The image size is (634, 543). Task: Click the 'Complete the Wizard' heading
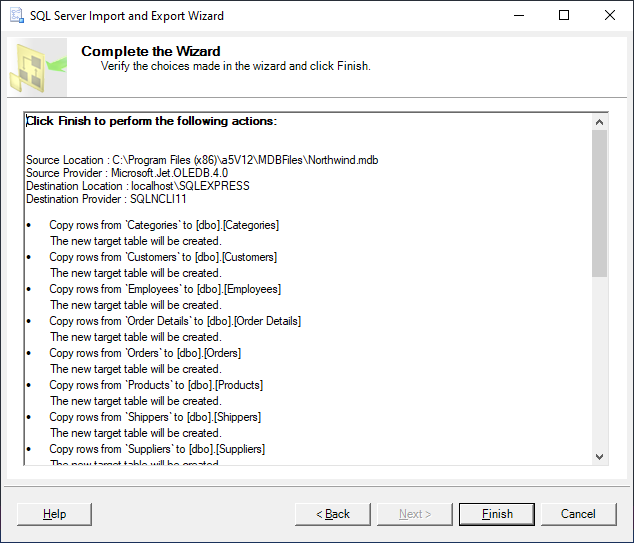[151, 51]
